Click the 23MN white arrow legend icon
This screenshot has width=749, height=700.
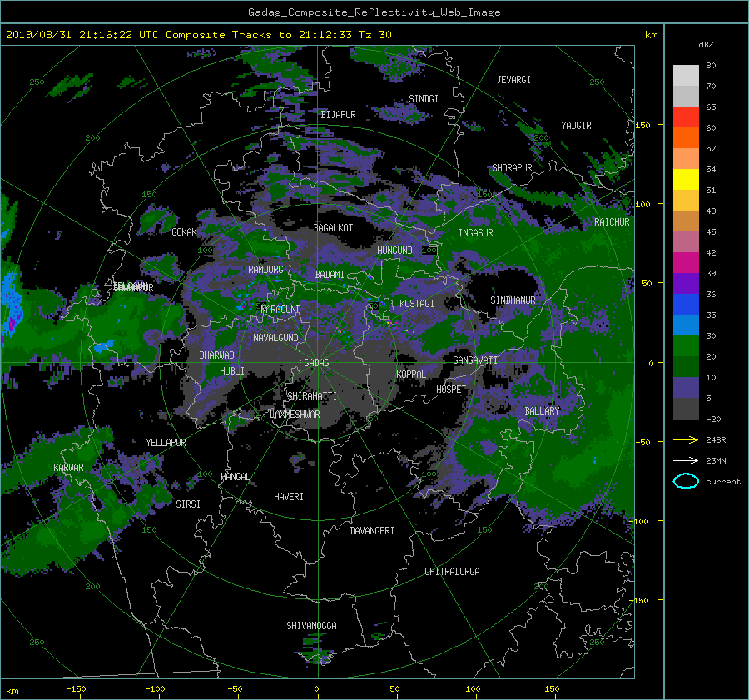(x=686, y=460)
